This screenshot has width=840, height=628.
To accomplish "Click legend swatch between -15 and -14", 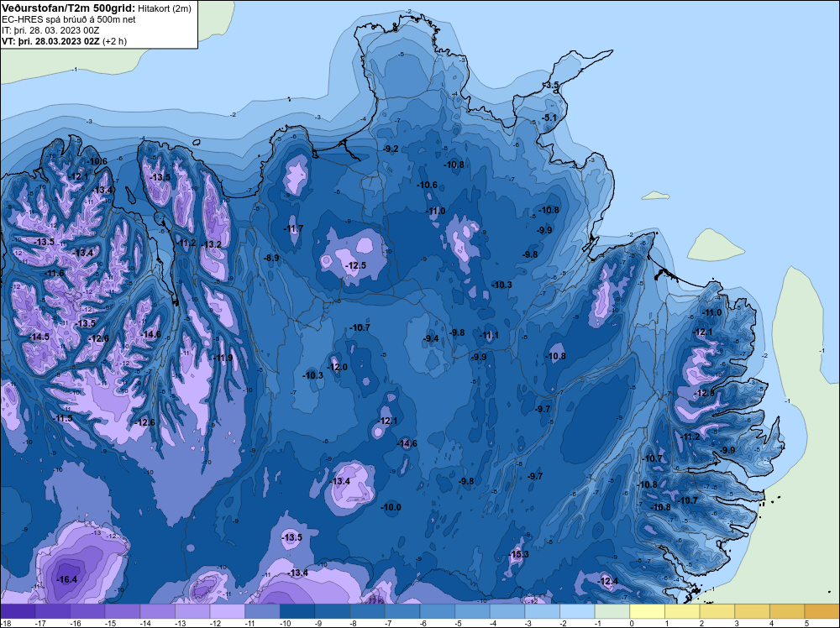I will [123, 611].
